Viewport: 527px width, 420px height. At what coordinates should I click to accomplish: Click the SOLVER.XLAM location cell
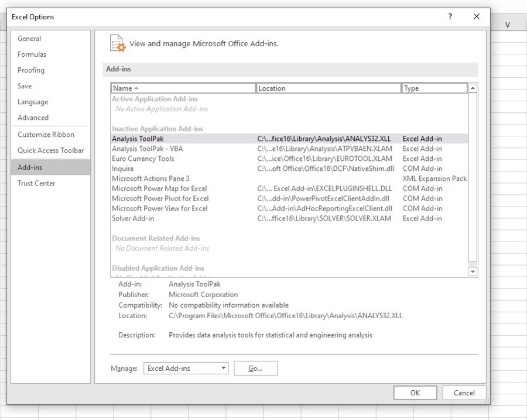324,218
